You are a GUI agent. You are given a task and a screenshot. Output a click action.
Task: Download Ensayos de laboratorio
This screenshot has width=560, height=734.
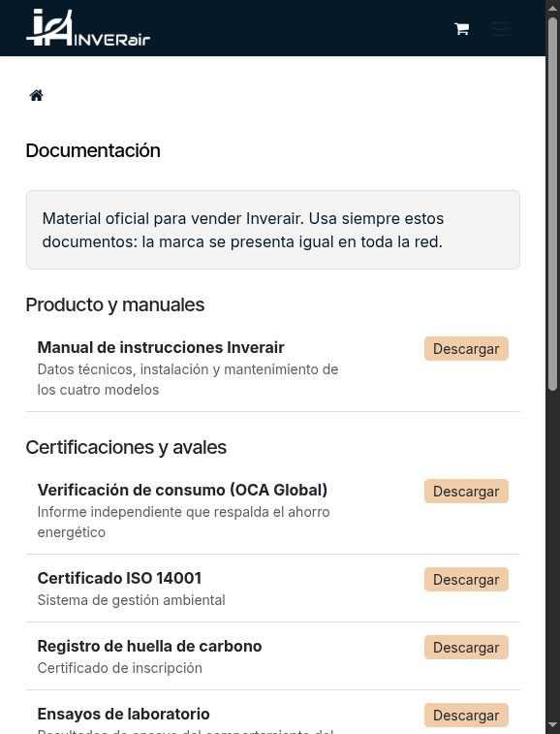[x=466, y=716]
